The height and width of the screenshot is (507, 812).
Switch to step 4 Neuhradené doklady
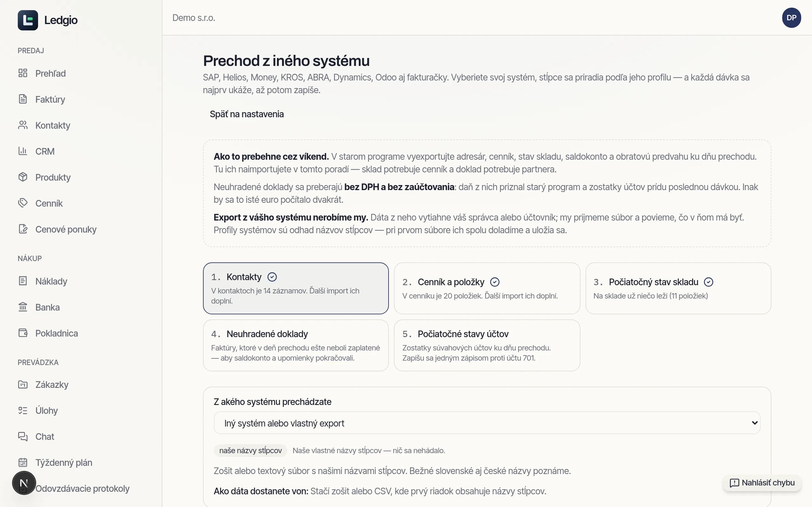click(296, 345)
